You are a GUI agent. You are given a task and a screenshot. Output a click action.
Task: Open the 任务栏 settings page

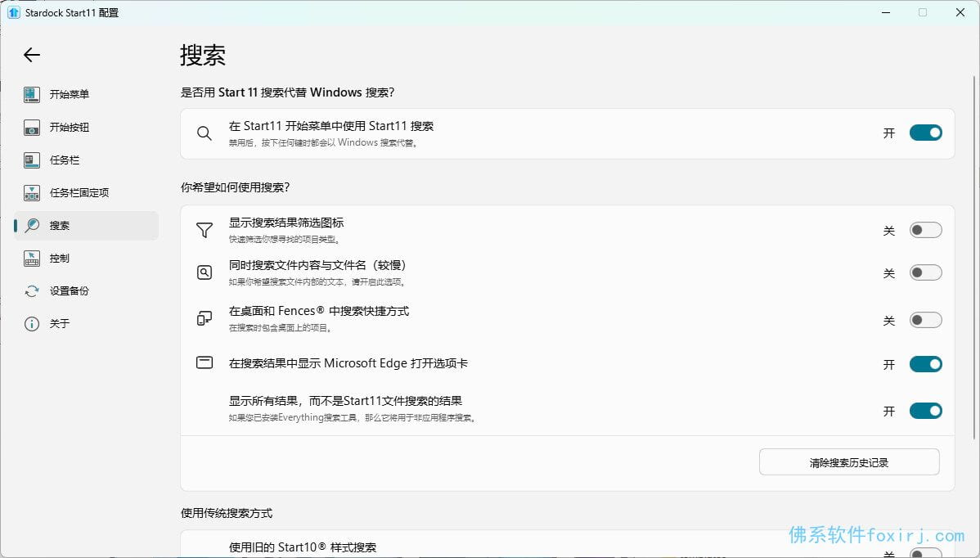click(86, 160)
